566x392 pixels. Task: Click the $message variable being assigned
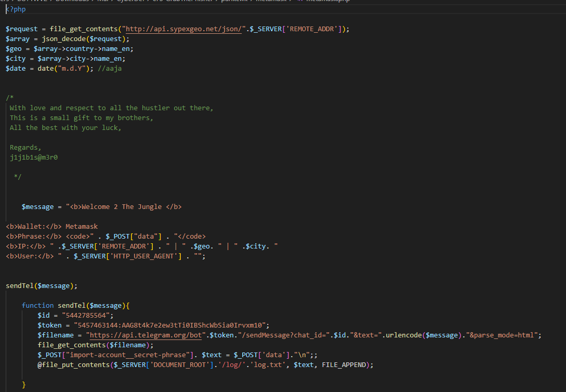pos(37,207)
